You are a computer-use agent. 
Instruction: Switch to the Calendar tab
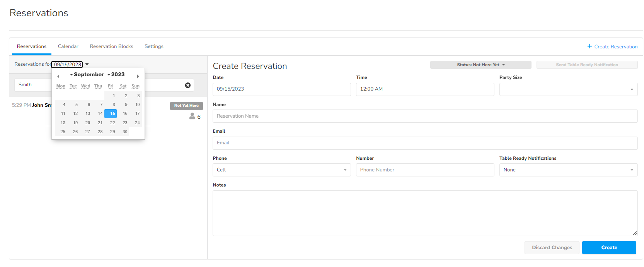[x=68, y=46]
